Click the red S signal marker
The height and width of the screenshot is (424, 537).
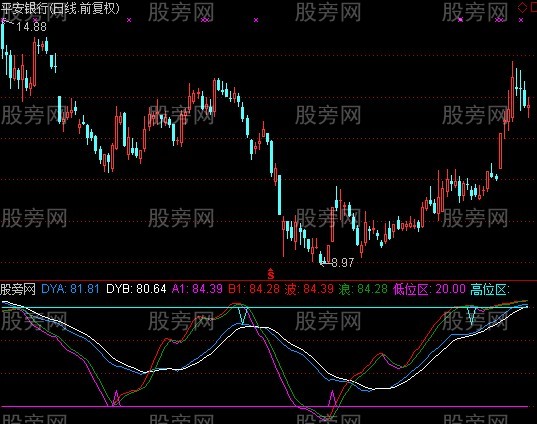pos(271,274)
